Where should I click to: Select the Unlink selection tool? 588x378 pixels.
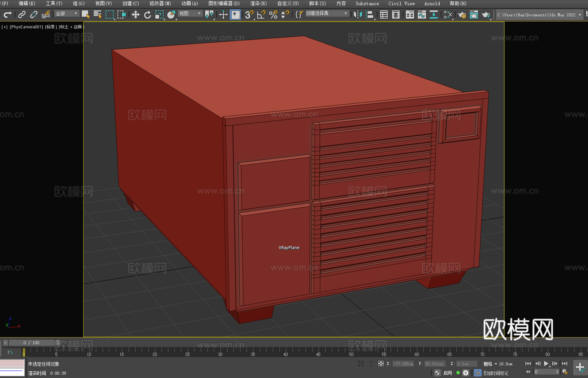click(34, 14)
